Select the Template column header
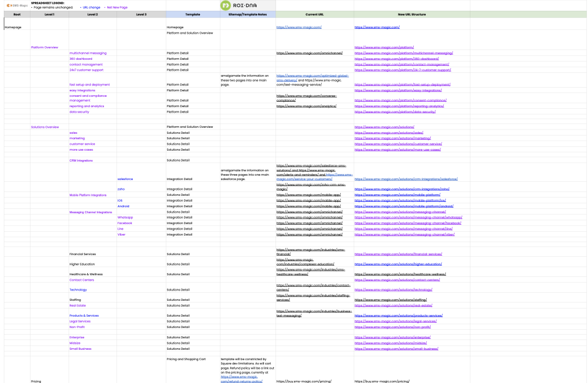Image resolution: width=588 pixels, height=383 pixels. pos(193,15)
